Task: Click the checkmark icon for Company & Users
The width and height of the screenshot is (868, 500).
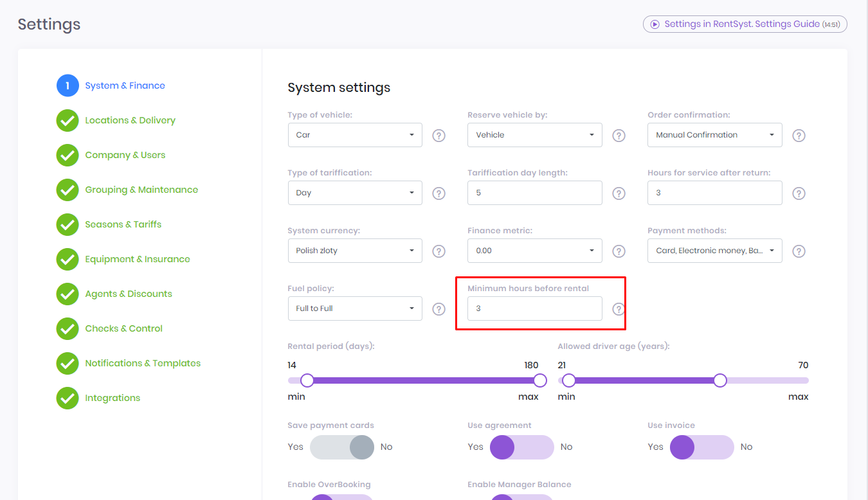Action: point(68,155)
